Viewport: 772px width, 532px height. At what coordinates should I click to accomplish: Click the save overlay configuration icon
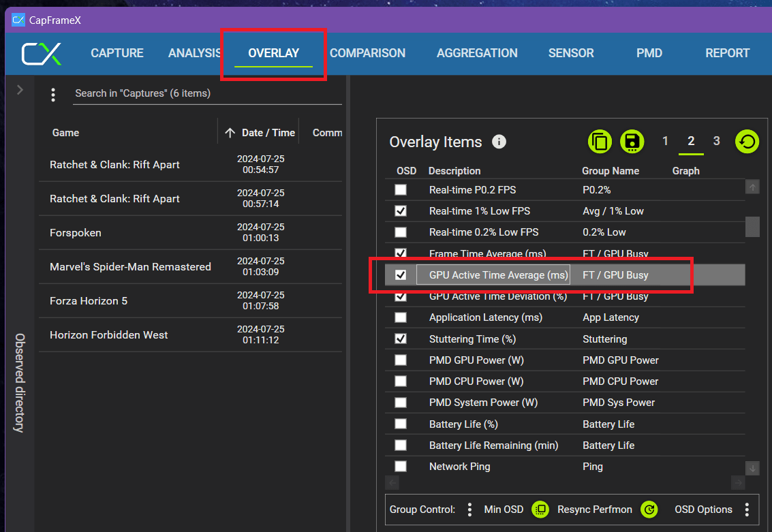[x=632, y=142]
